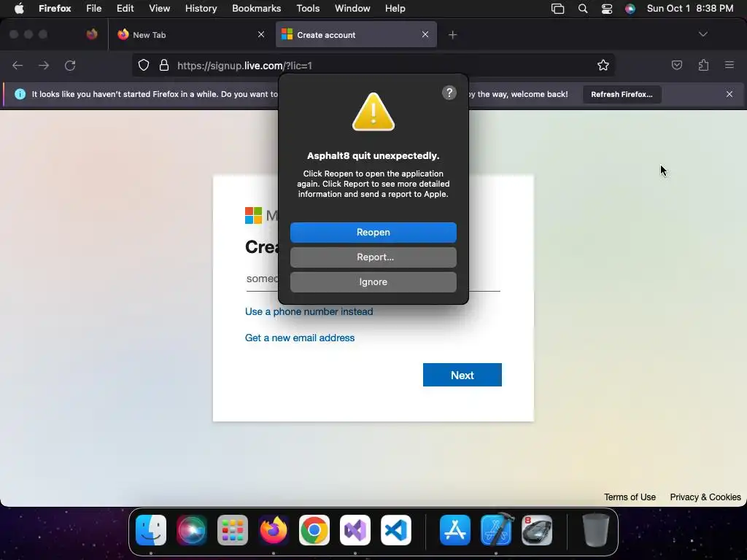Image resolution: width=747 pixels, height=560 pixels.
Task: Open Asphalt 8 game from the Dock
Action: [537, 530]
